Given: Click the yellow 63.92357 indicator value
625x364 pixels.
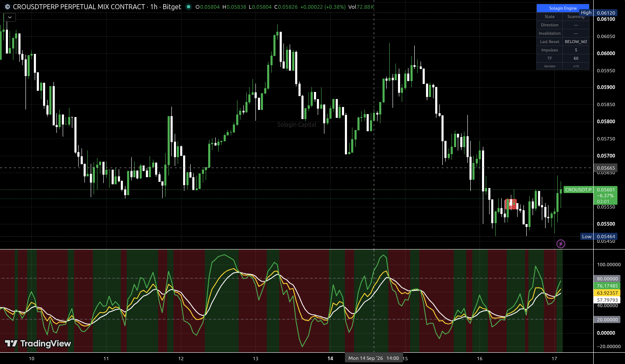Looking at the screenshot, I should pos(607,293).
